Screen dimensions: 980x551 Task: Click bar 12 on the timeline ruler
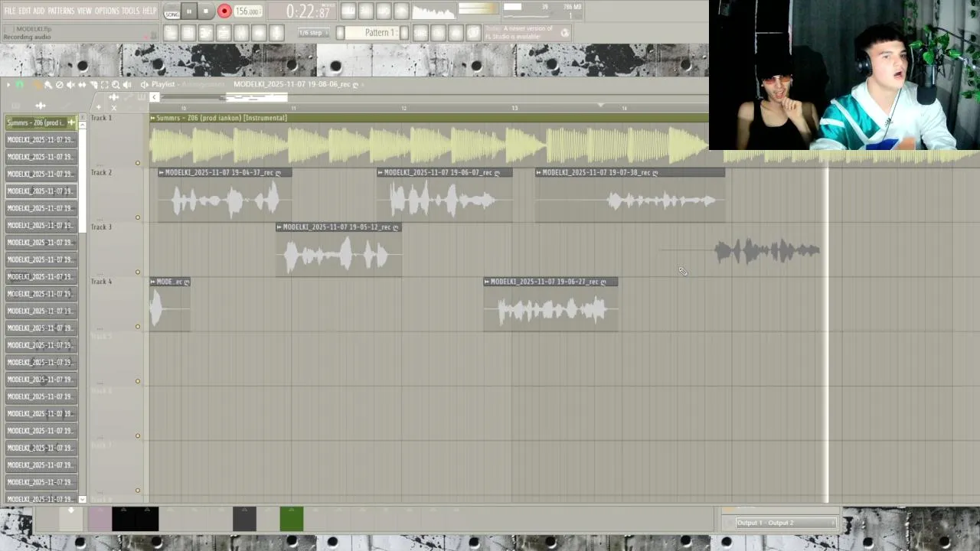[x=403, y=108]
